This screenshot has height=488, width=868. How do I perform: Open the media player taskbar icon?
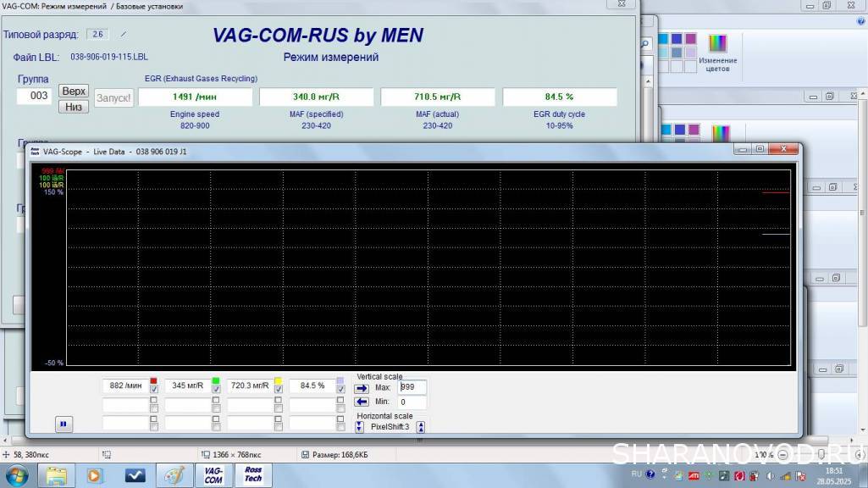[x=95, y=475]
